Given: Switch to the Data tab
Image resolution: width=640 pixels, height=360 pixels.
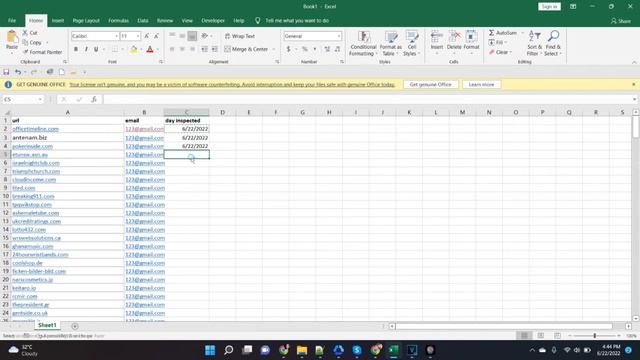Looking at the screenshot, I should pos(143,20).
